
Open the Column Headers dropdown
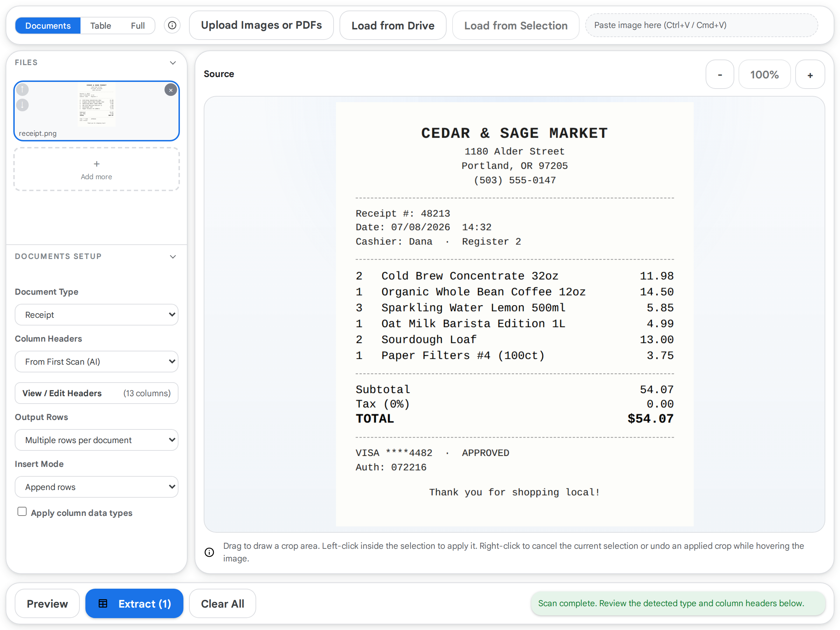[x=97, y=362]
